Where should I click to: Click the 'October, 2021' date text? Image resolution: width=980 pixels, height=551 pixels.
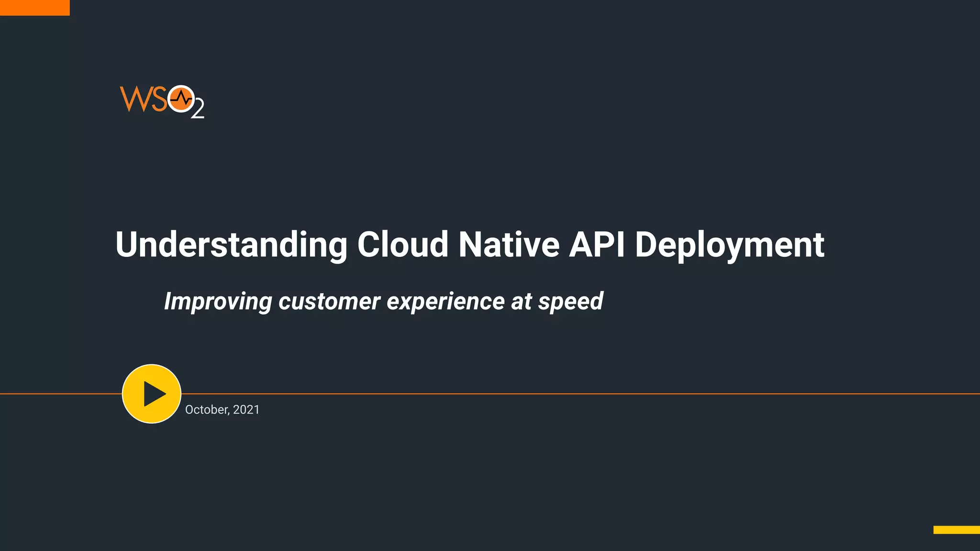(x=222, y=410)
